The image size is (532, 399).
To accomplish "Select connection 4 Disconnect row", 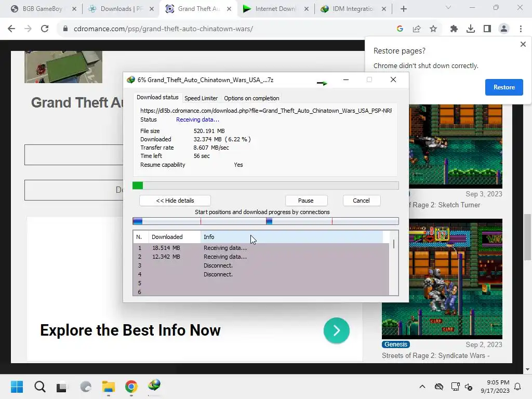I will (261, 274).
